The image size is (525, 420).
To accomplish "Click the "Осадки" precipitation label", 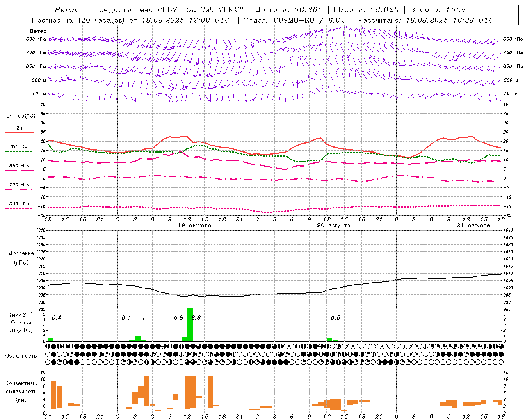I will (x=21, y=322).
